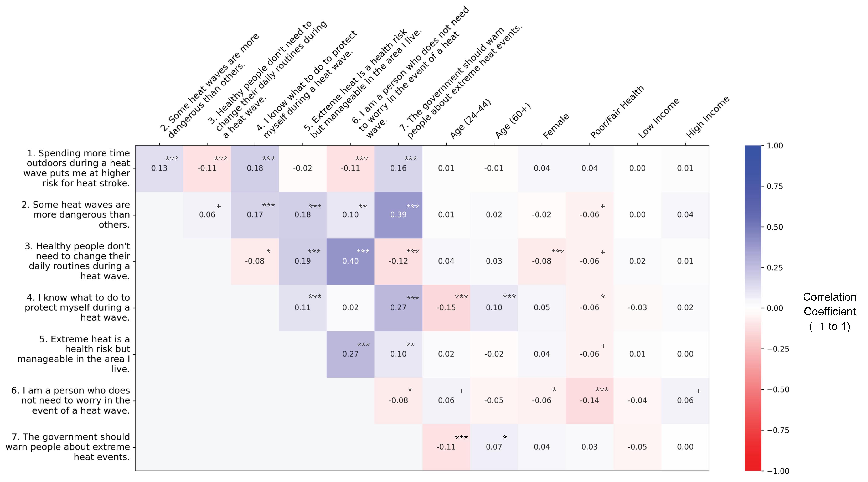Click the left-side row 7 government warning label
Viewport: 868px width, 482px height.
(68, 447)
